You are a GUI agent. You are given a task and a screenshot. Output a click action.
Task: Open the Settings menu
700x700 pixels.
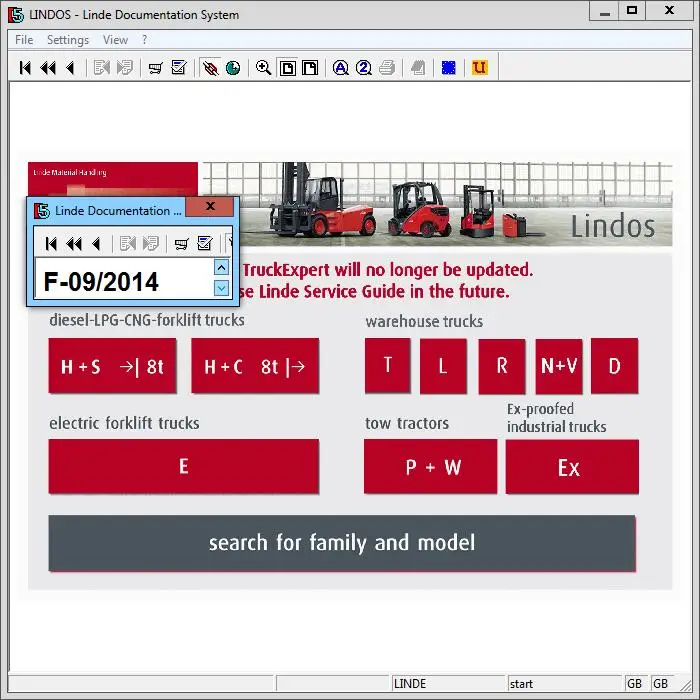coord(68,40)
